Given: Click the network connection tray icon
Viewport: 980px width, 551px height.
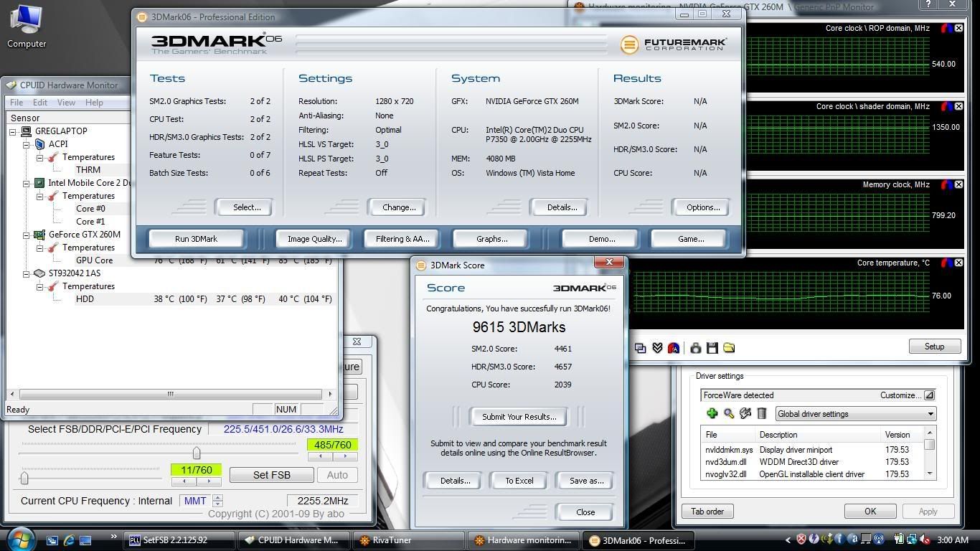Looking at the screenshot, I should click(x=910, y=540).
